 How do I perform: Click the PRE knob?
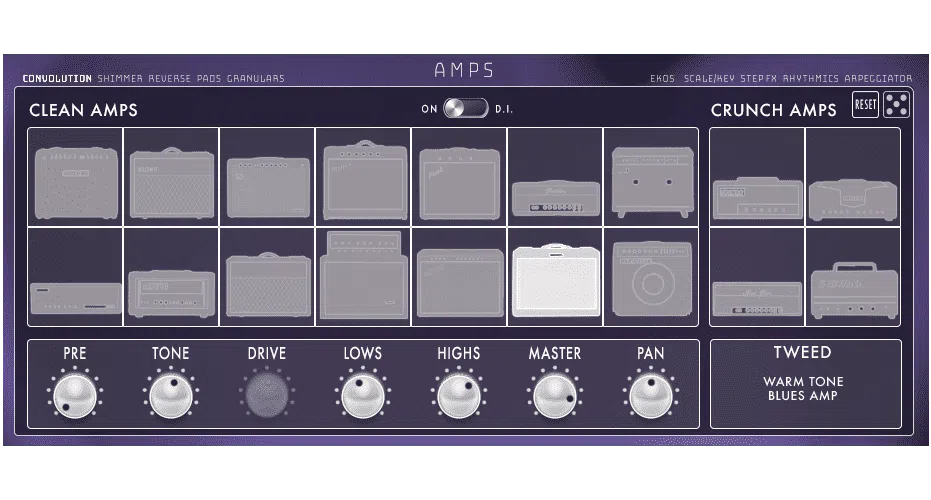click(x=74, y=395)
